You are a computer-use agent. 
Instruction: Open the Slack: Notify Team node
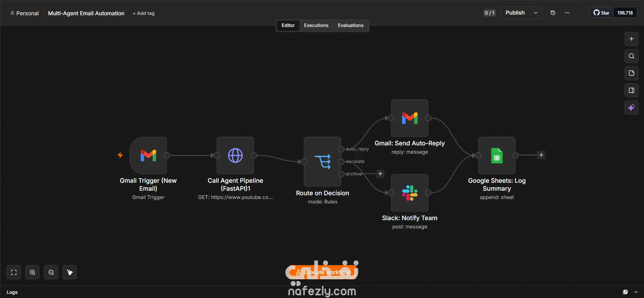click(410, 193)
